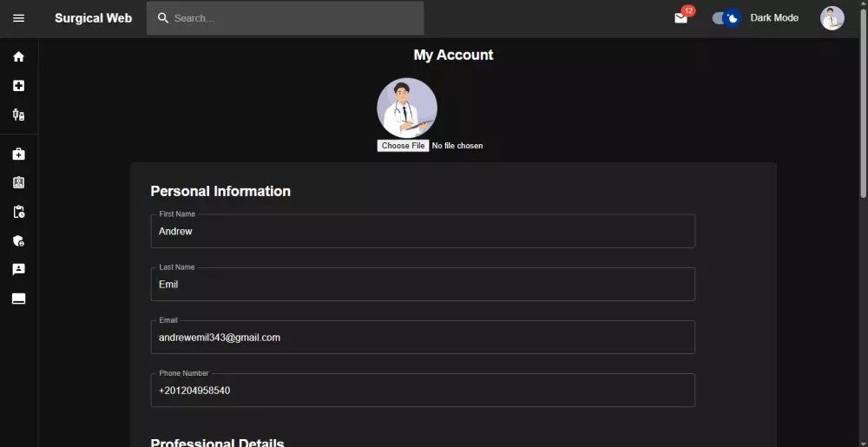The image size is (868, 447).
Task: Click the 'No file chosen' text
Action: (457, 146)
